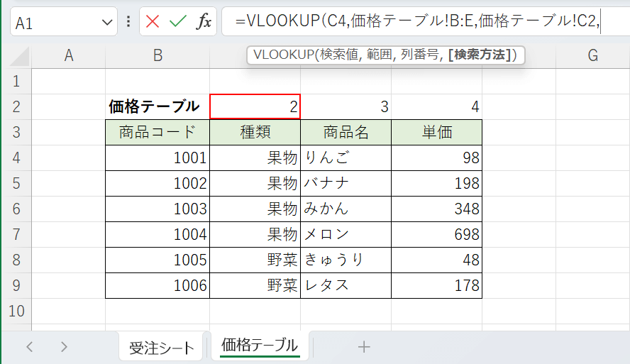Select the 価格テーブル sheet tab
Viewport: 630px width, 364px height.
click(x=260, y=346)
